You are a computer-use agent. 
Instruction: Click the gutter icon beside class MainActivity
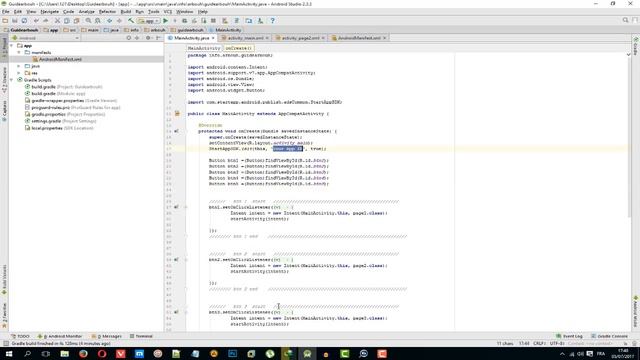[x=177, y=113]
